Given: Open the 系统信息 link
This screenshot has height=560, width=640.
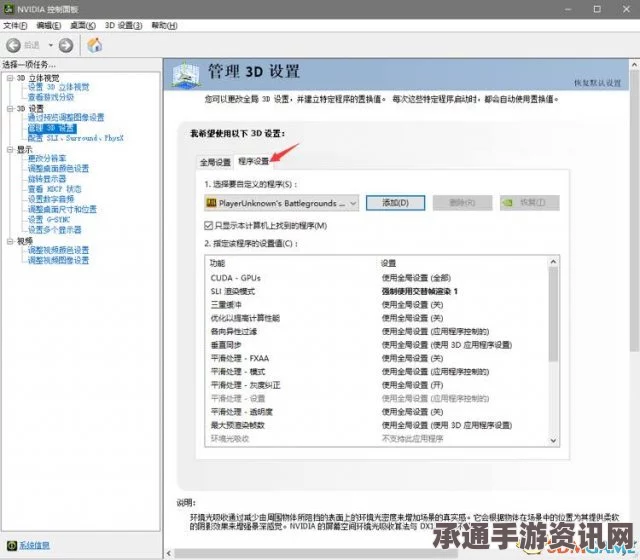Looking at the screenshot, I should click(x=35, y=545).
